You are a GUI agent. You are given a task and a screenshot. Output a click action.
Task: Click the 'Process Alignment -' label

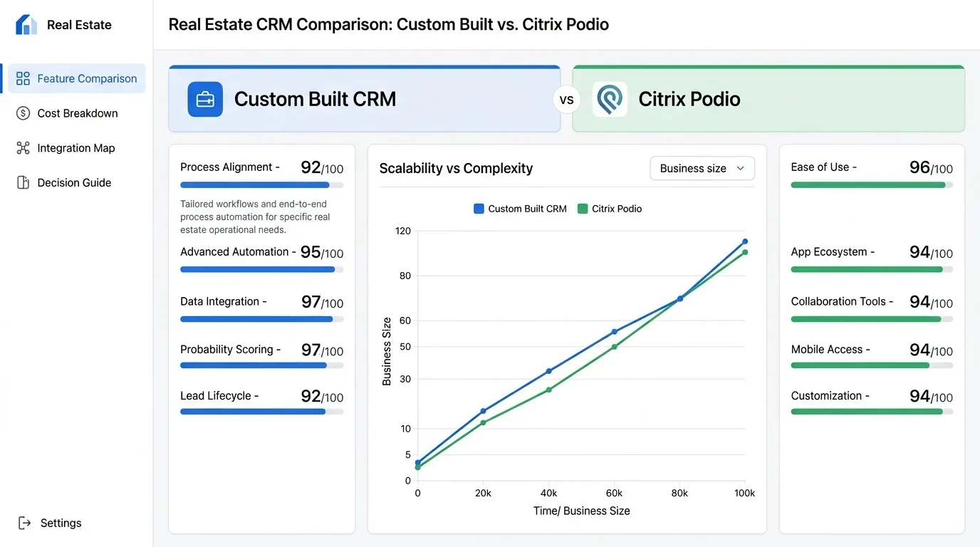230,167
